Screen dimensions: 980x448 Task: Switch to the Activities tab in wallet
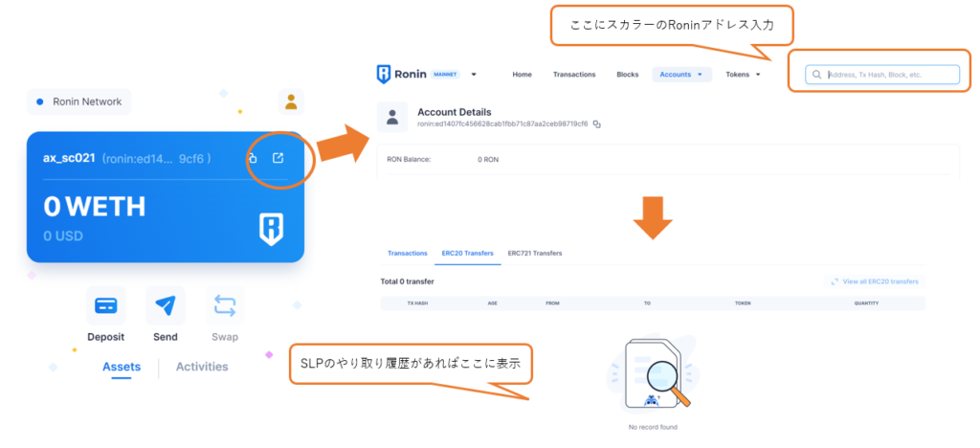pyautogui.click(x=202, y=367)
